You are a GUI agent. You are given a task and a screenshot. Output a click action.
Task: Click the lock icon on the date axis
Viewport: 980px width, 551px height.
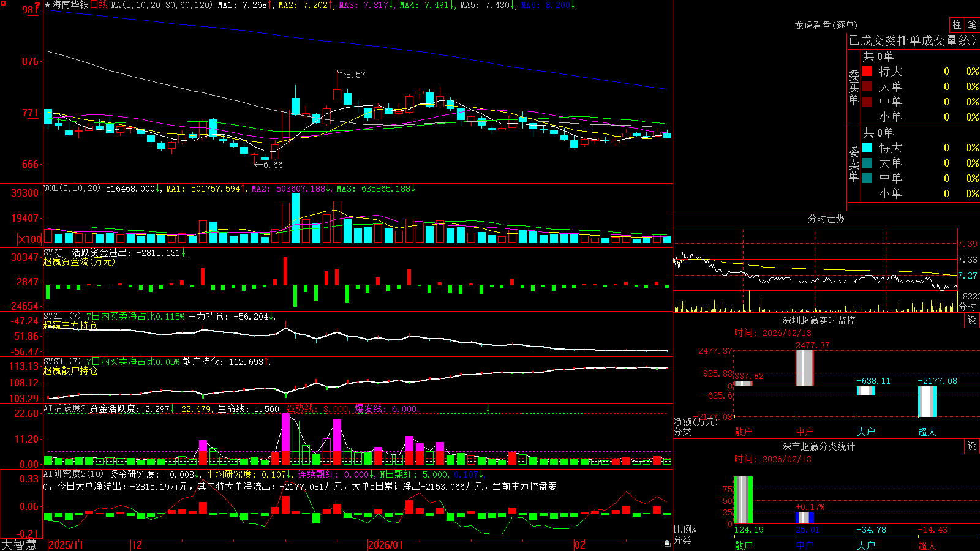667,544
